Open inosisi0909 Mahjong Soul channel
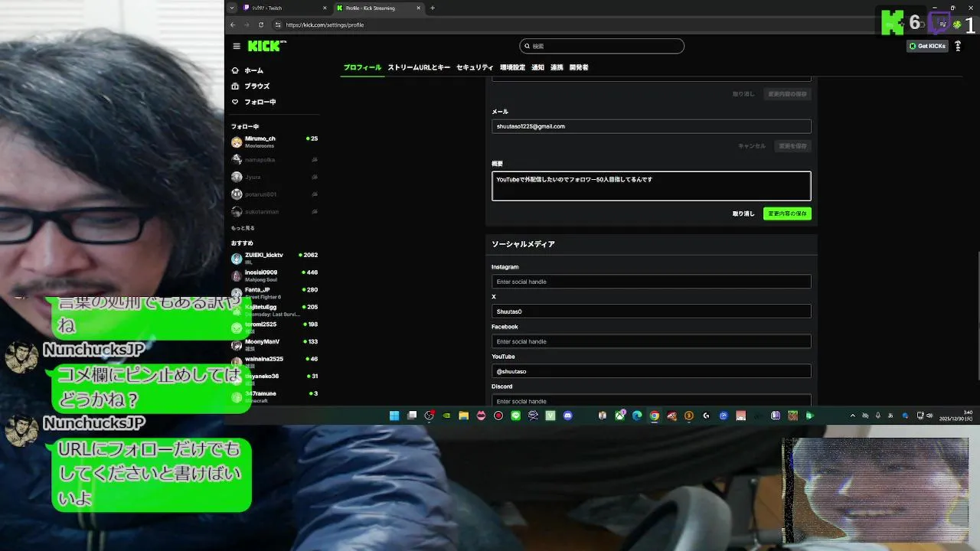This screenshot has width=980, height=551. 274,275
